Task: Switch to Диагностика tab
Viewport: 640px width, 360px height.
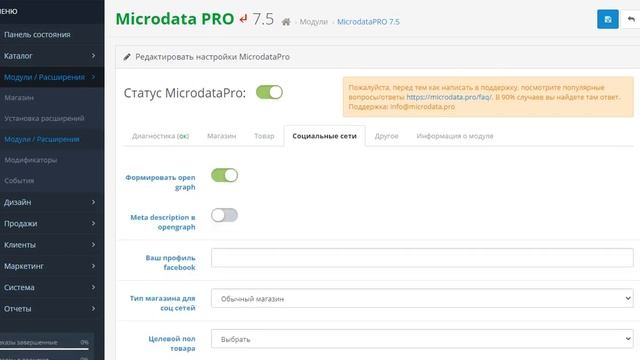Action: click(160, 136)
